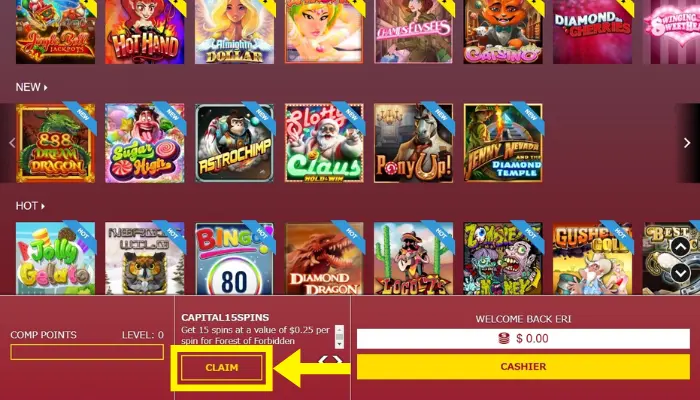
Task: Open the Astrochimp game tile
Action: [x=234, y=143]
